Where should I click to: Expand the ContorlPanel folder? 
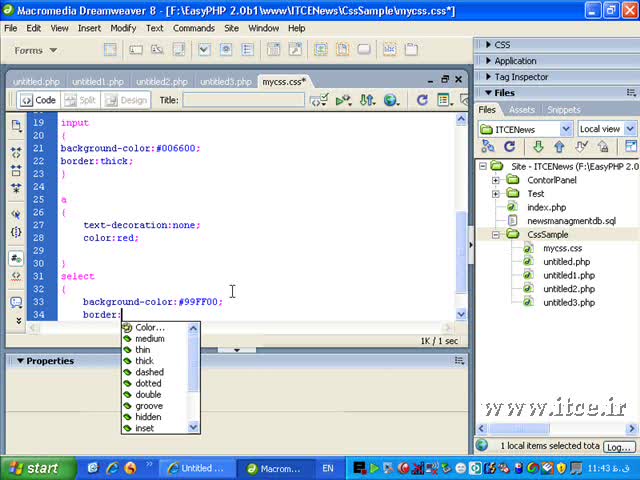(x=496, y=180)
